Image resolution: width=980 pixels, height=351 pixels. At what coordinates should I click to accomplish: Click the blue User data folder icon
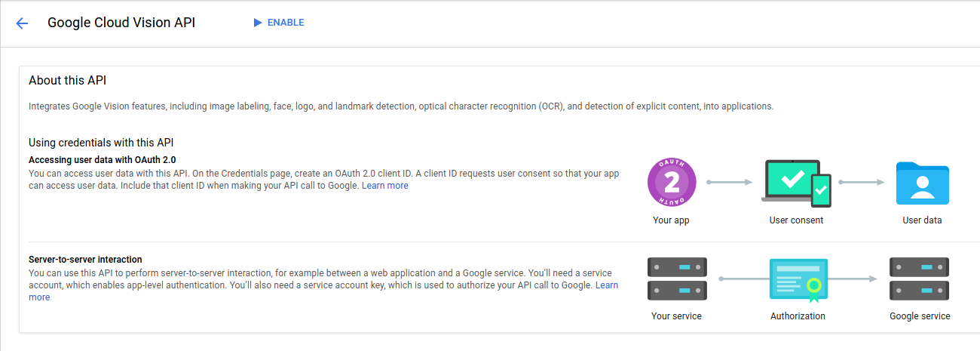(922, 183)
